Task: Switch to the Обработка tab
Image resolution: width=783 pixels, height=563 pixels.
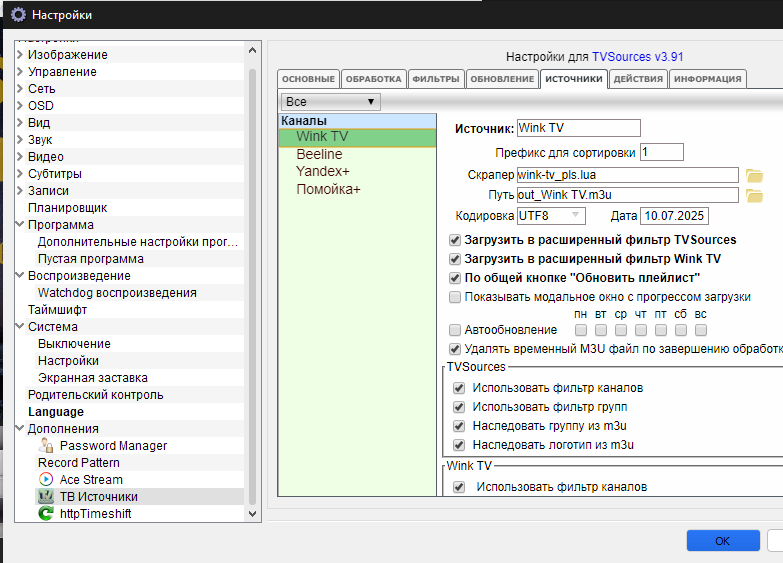Action: [x=374, y=79]
